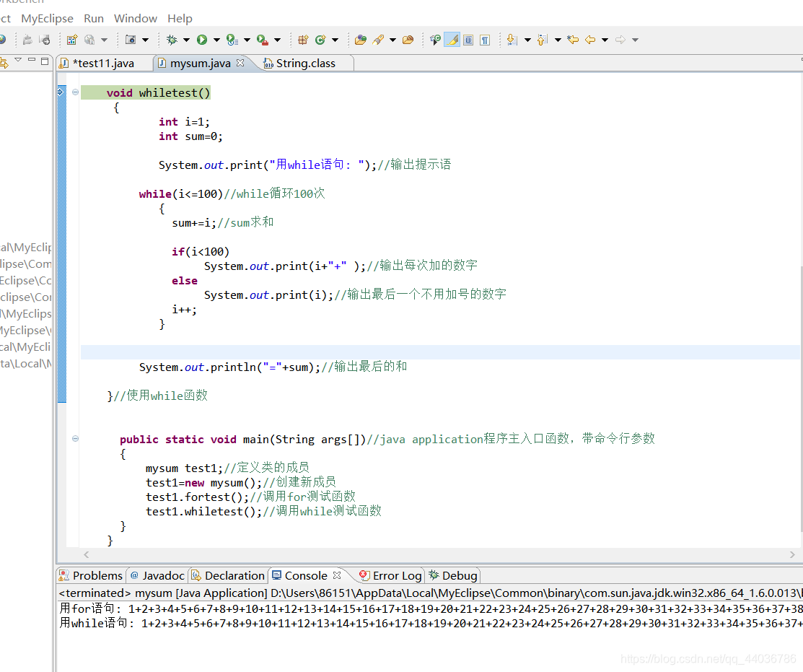Open the dropdown next to Run Last Tool
This screenshot has height=672, width=803.
(247, 40)
